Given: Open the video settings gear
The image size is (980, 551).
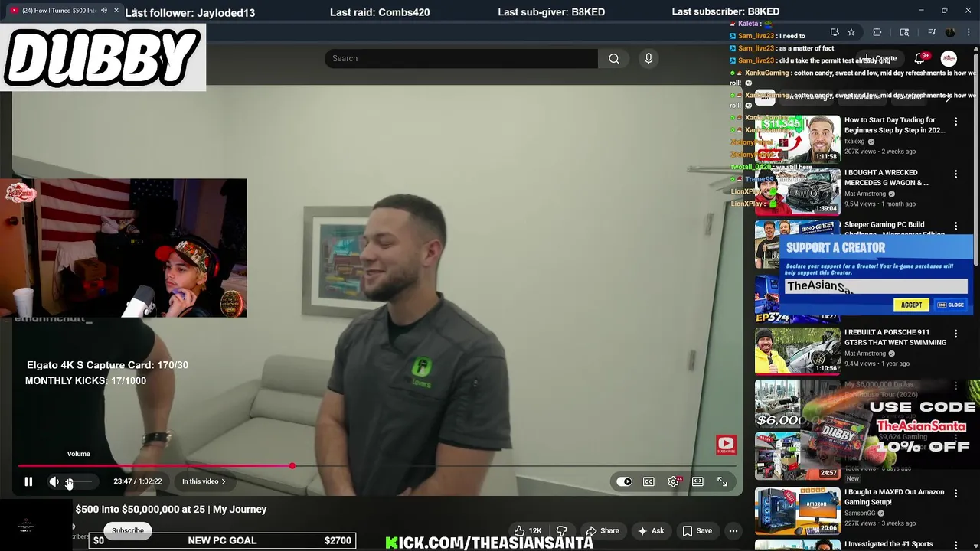Looking at the screenshot, I should (x=673, y=481).
